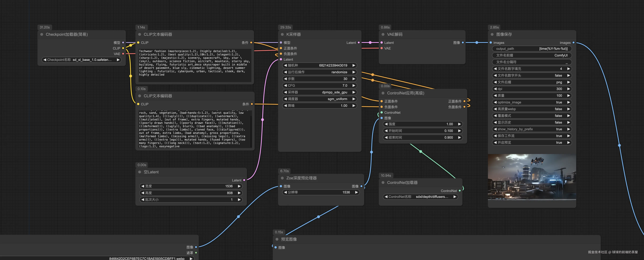Click the generated cityscape preview image

click(532, 177)
